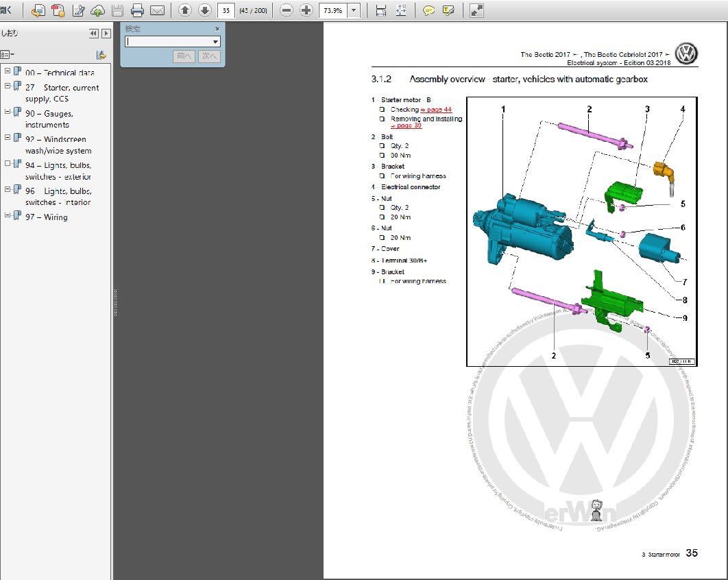Image resolution: width=728 pixels, height=580 pixels.
Task: Click the '1 - Starter motor -B-' entry
Action: [x=401, y=100]
